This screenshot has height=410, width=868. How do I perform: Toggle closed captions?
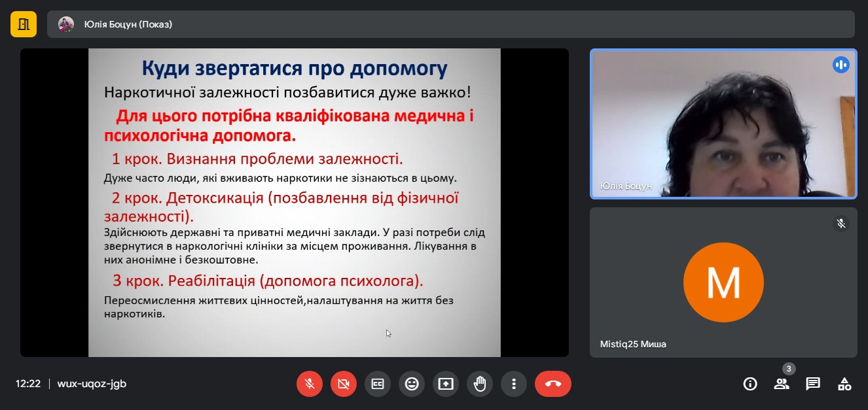[x=378, y=384]
